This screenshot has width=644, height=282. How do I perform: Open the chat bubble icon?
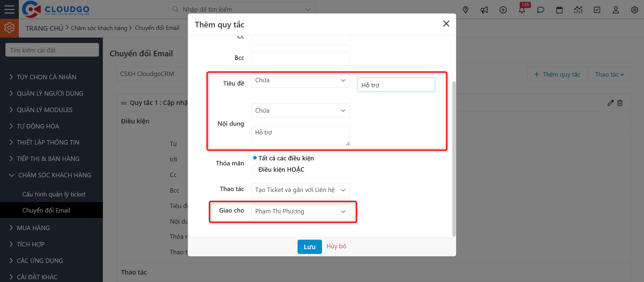point(541,10)
